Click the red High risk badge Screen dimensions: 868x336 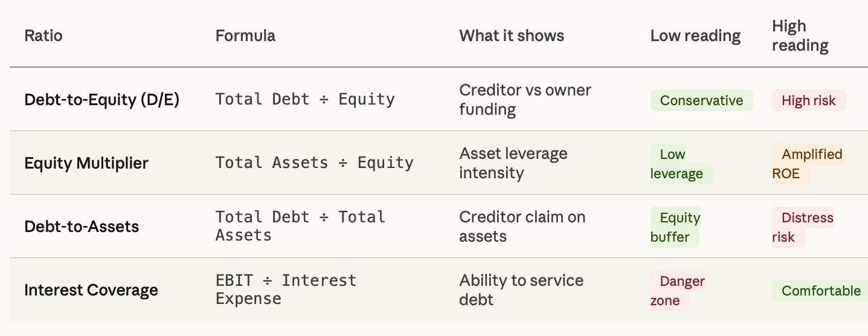pyautogui.click(x=809, y=100)
